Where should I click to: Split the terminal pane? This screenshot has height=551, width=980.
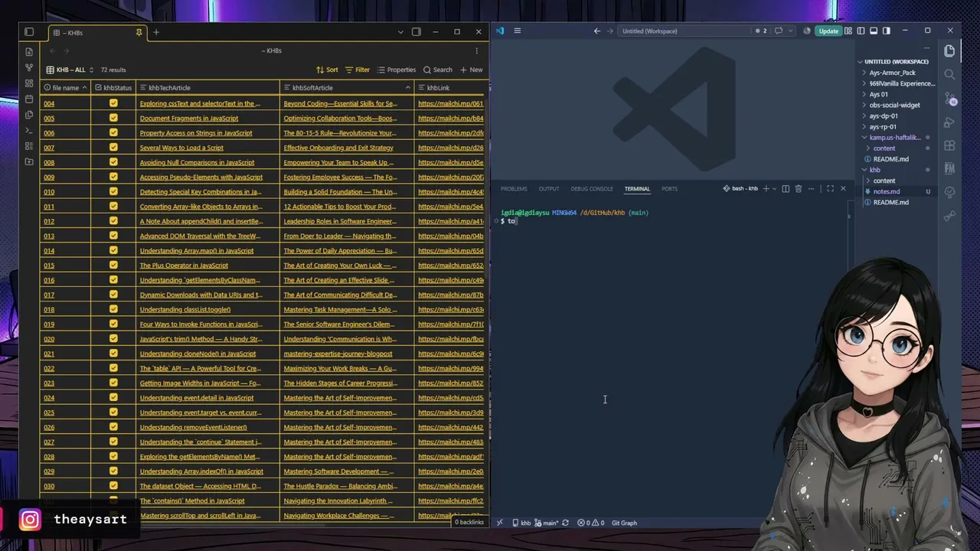[x=786, y=188]
